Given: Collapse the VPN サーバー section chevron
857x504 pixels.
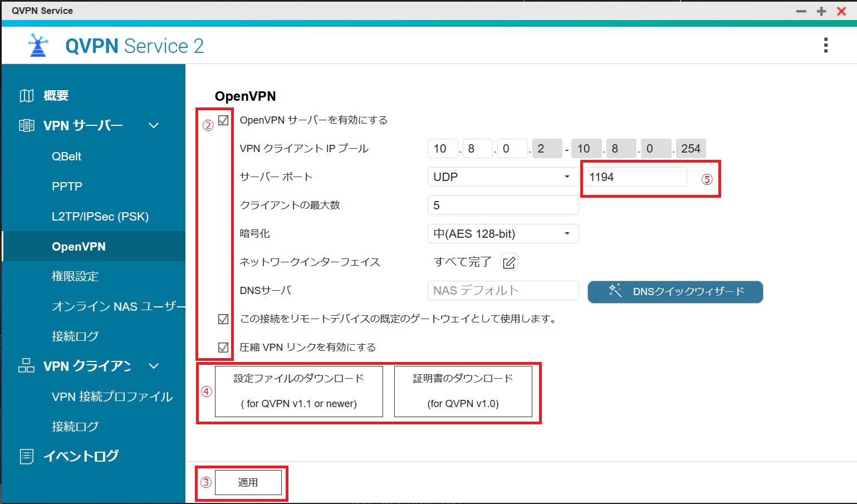Looking at the screenshot, I should coord(154,126).
